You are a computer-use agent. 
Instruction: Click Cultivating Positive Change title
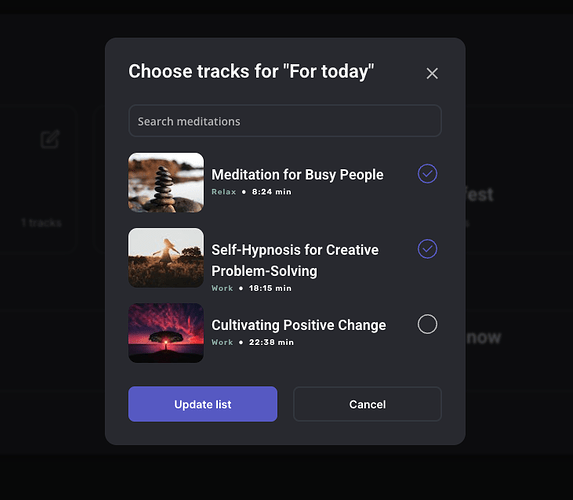click(299, 325)
